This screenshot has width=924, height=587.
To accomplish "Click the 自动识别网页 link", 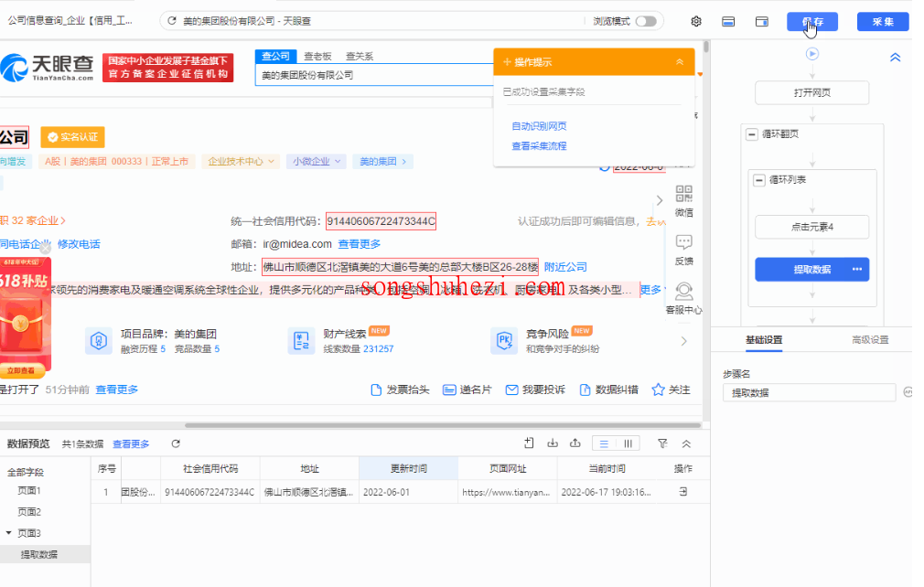I will pyautogui.click(x=539, y=126).
